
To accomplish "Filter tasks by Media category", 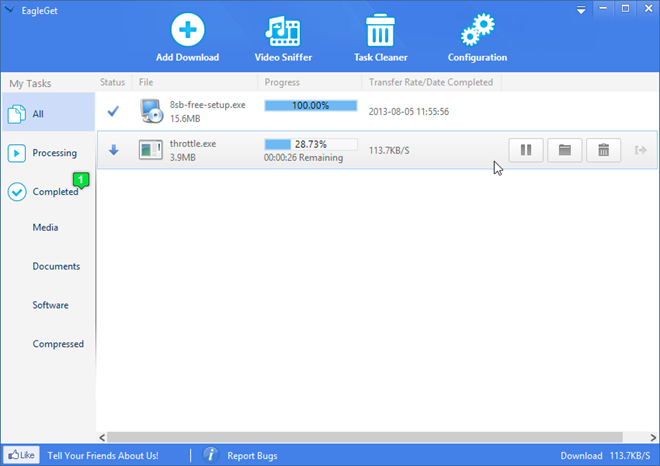I will click(46, 227).
